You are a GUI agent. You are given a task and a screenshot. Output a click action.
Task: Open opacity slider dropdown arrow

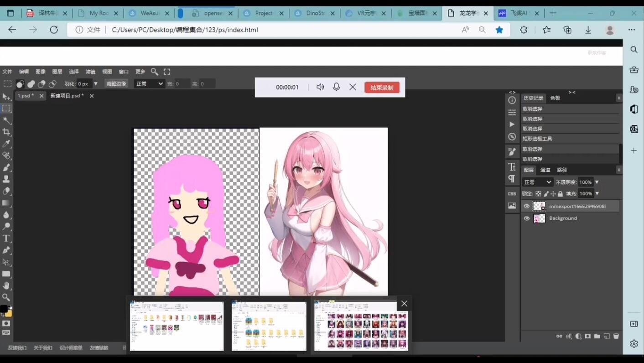pyautogui.click(x=597, y=182)
